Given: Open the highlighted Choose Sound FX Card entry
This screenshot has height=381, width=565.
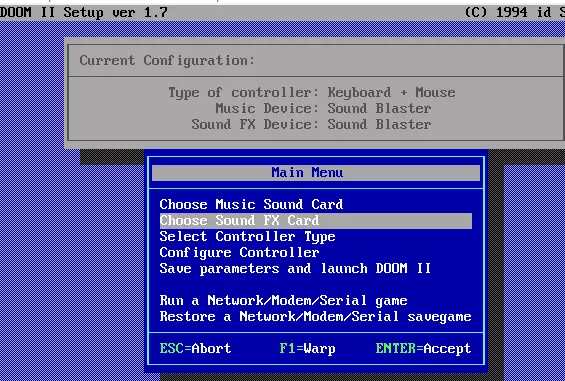Looking at the screenshot, I should click(316, 221).
